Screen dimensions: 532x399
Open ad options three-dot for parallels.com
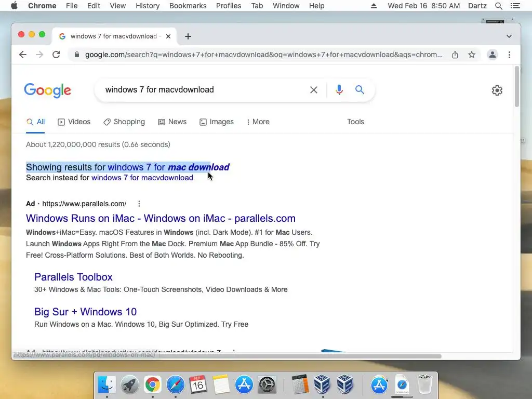[139, 204]
